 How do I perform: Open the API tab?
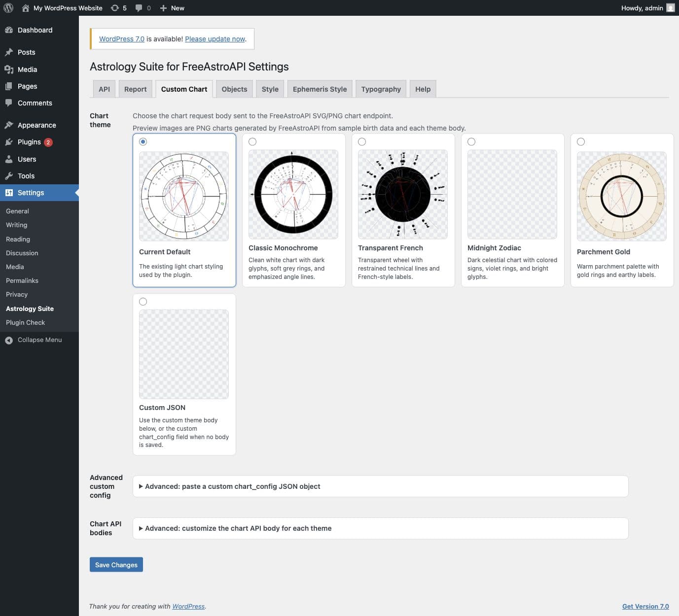[x=104, y=89]
